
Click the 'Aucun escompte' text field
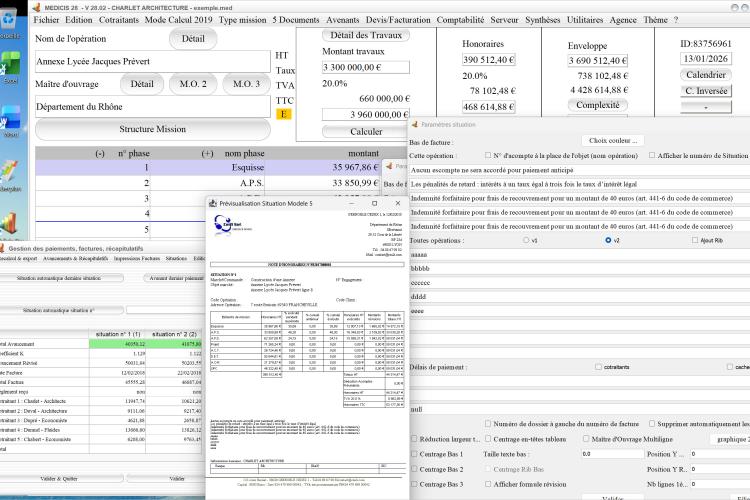tap(579, 170)
